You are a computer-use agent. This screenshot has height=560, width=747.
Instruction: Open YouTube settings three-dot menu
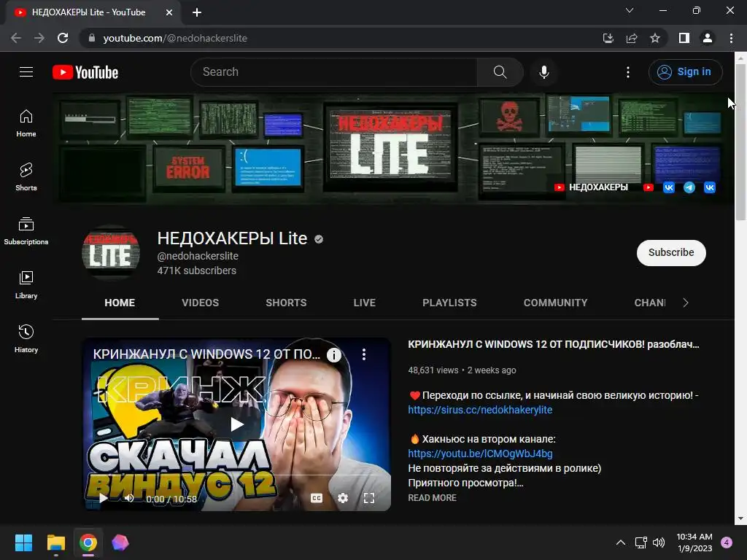pos(628,72)
